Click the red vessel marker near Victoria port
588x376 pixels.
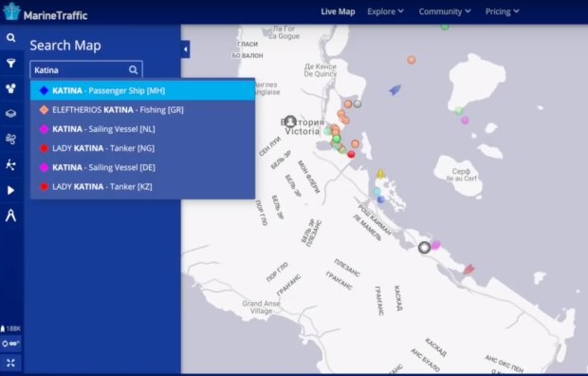(x=351, y=154)
